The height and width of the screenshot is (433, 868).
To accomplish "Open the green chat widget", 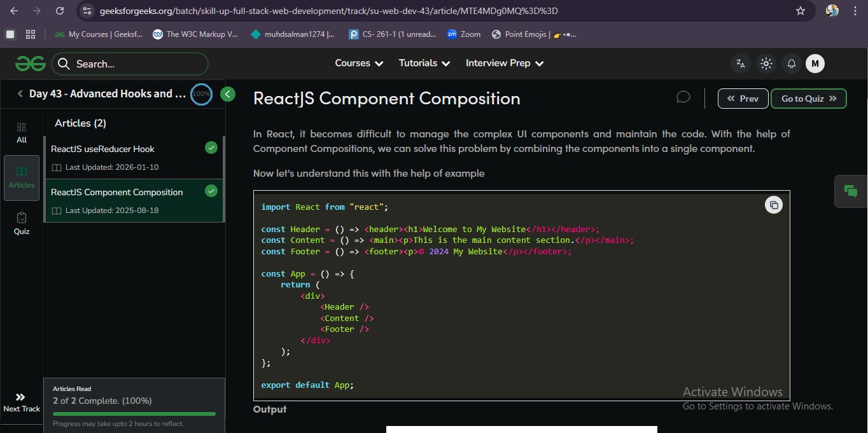I will coord(851,191).
